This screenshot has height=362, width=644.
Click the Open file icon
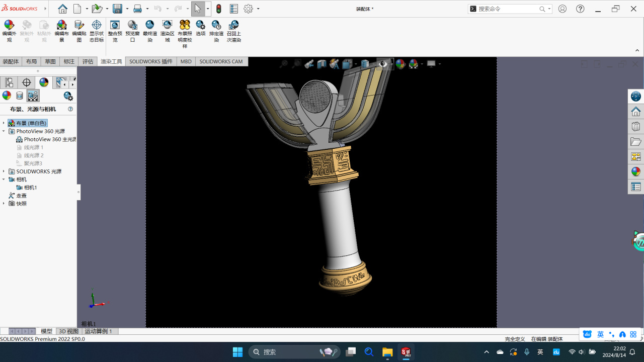coord(97,9)
